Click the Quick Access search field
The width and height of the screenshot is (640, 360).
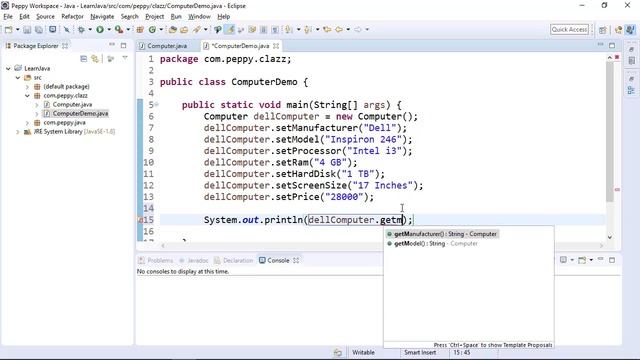click(569, 29)
